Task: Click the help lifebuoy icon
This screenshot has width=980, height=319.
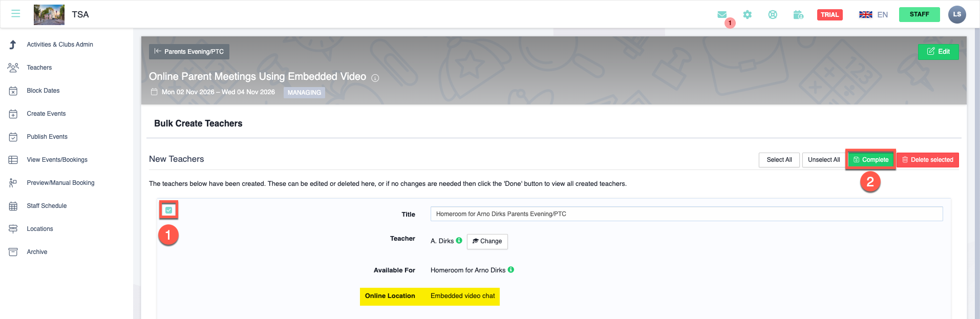Action: click(x=773, y=15)
